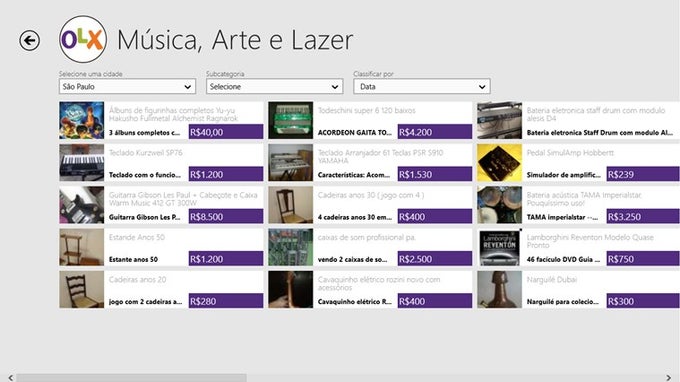Expand the Subcategoria Selecione dropdown
Viewport: 680px width, 382px height.
coord(275,86)
